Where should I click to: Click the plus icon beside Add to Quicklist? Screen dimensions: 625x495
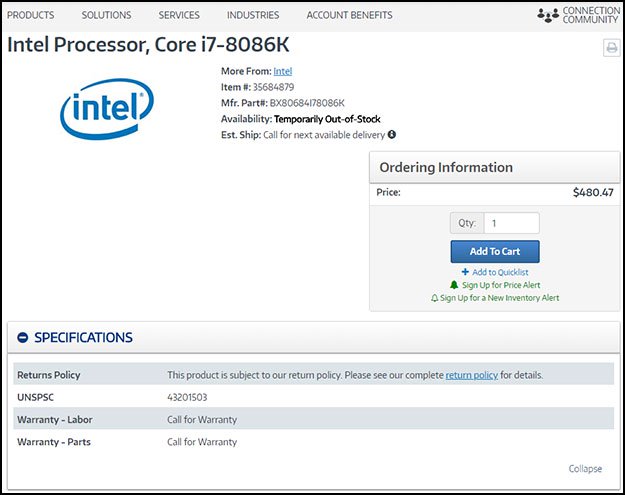click(x=465, y=272)
